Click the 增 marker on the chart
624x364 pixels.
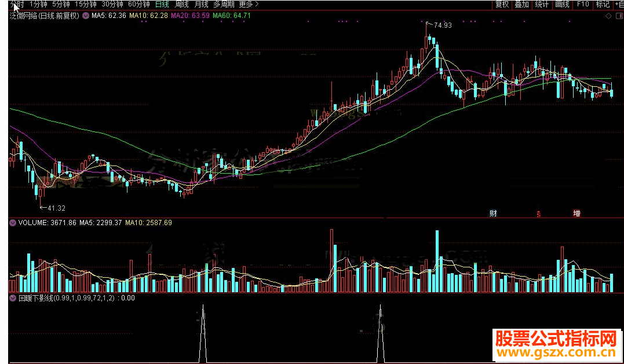point(576,214)
